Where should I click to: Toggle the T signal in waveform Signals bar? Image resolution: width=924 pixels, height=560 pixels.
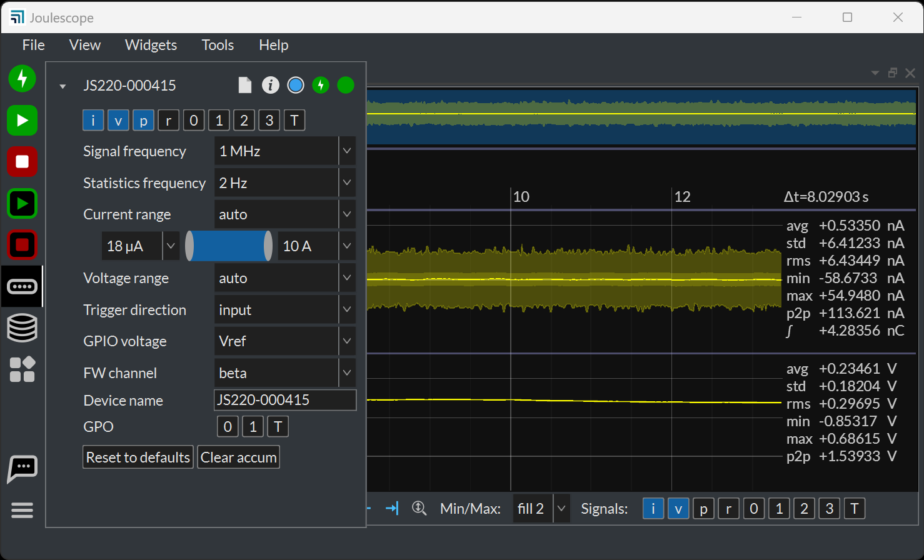855,509
